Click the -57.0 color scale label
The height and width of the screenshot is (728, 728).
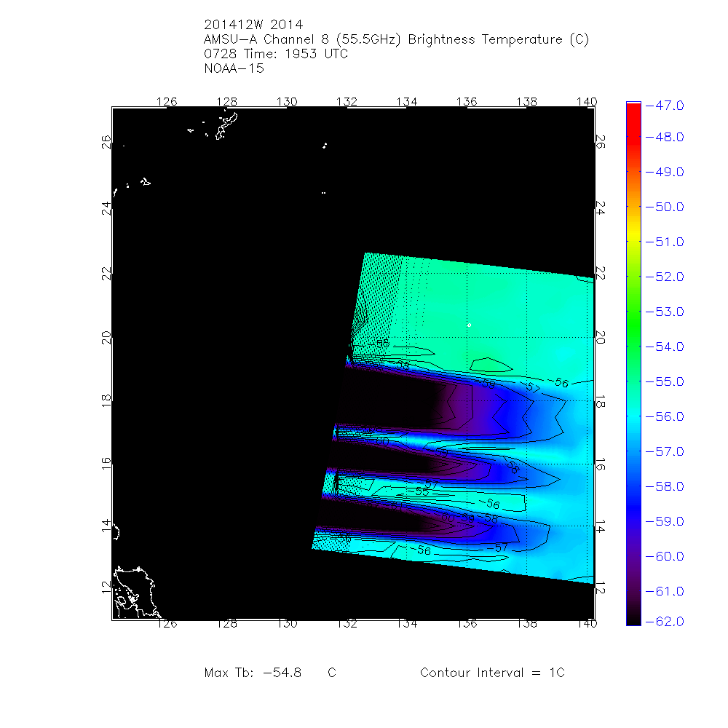pos(665,451)
